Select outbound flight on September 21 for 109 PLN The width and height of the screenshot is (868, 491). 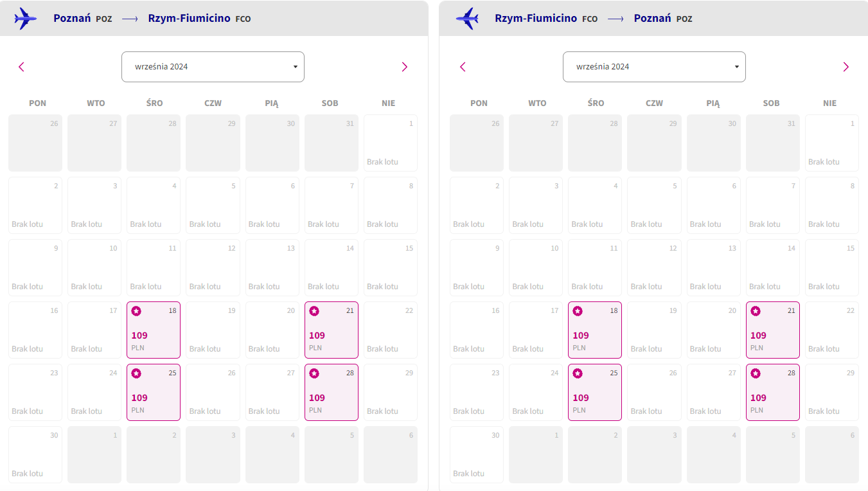coord(332,330)
